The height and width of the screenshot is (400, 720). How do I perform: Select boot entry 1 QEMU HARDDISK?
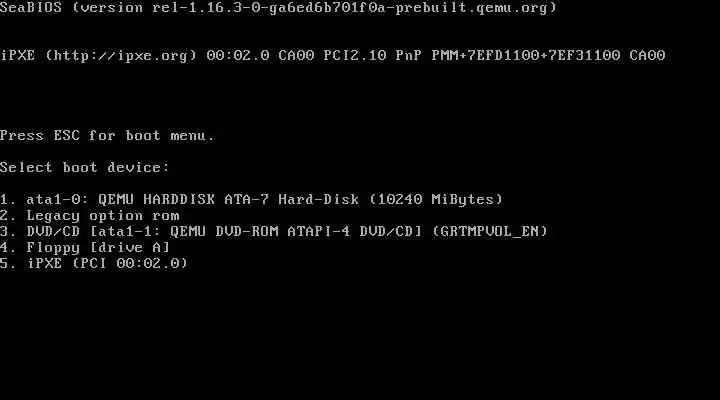251,200
